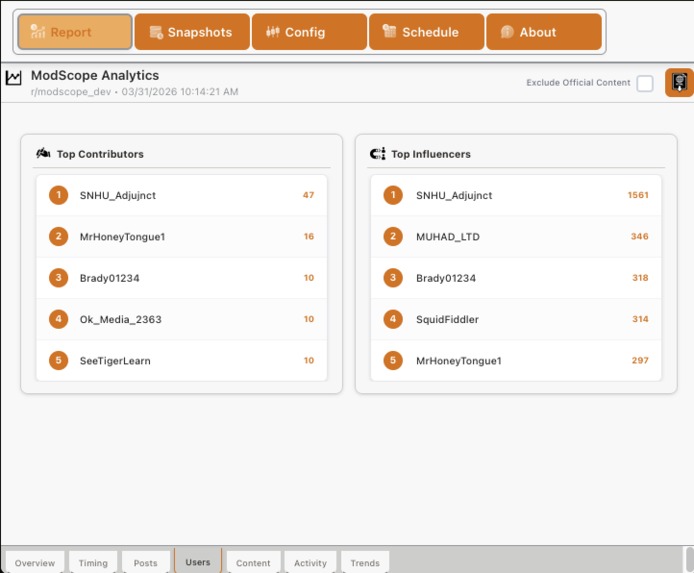Click rank 2 badge in Top Contributors
694x573 pixels.
pos(58,236)
